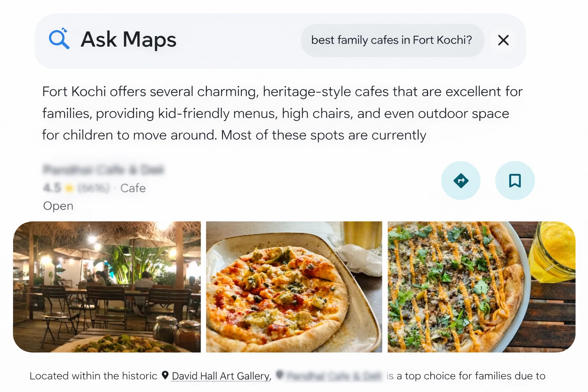The image size is (588, 392).
Task: Open the blurred cafe link in the bottom sentence
Action: pyautogui.click(x=334, y=376)
